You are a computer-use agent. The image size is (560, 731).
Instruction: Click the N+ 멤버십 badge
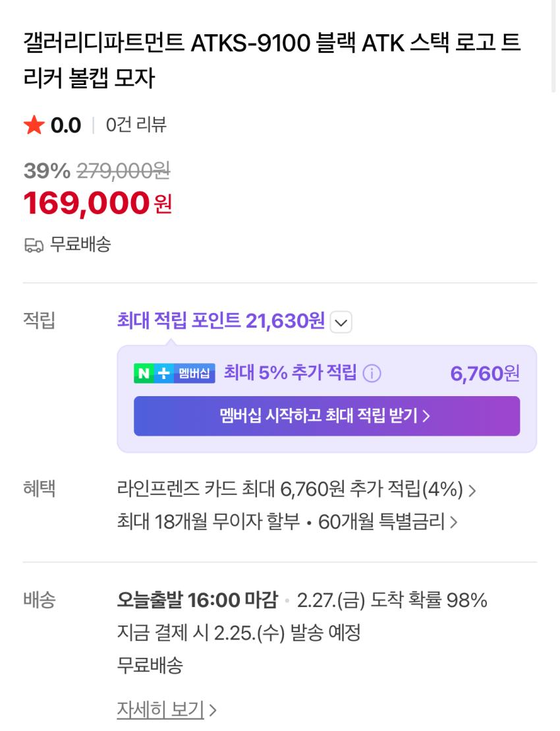[x=174, y=374]
